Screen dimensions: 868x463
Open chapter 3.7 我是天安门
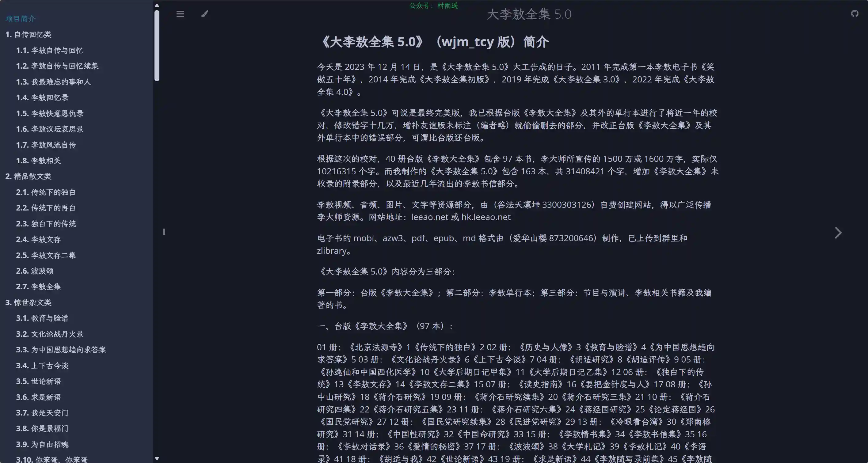coord(42,413)
